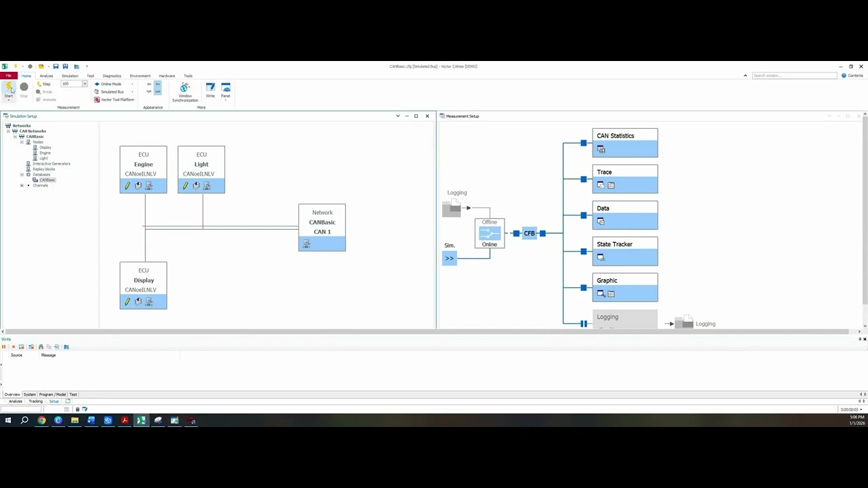Open the Diagnostics ribbon tab
Screen dimensions: 868x488
point(112,76)
